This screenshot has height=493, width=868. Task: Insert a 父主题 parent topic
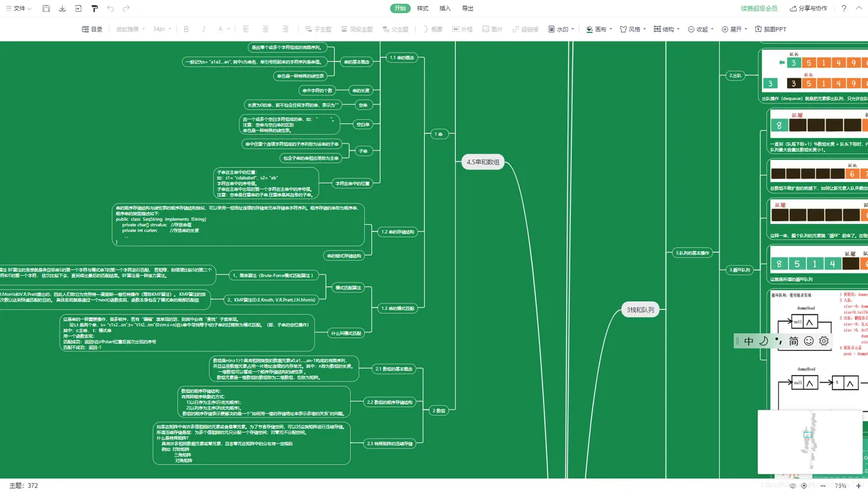395,29
